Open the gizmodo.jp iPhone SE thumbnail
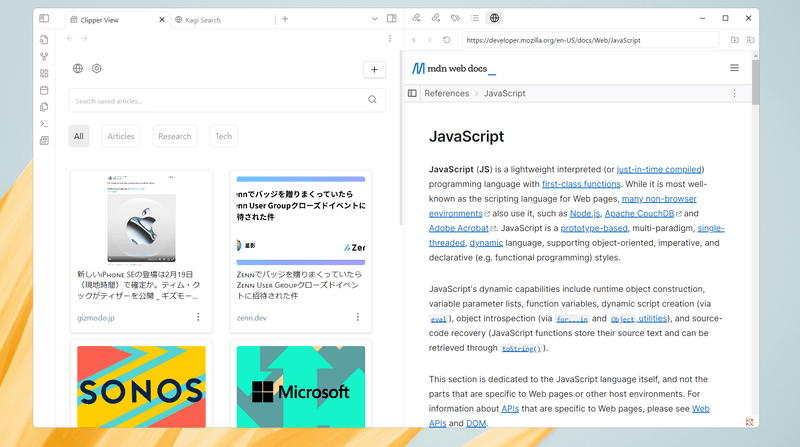The width and height of the screenshot is (800, 447). click(x=141, y=219)
